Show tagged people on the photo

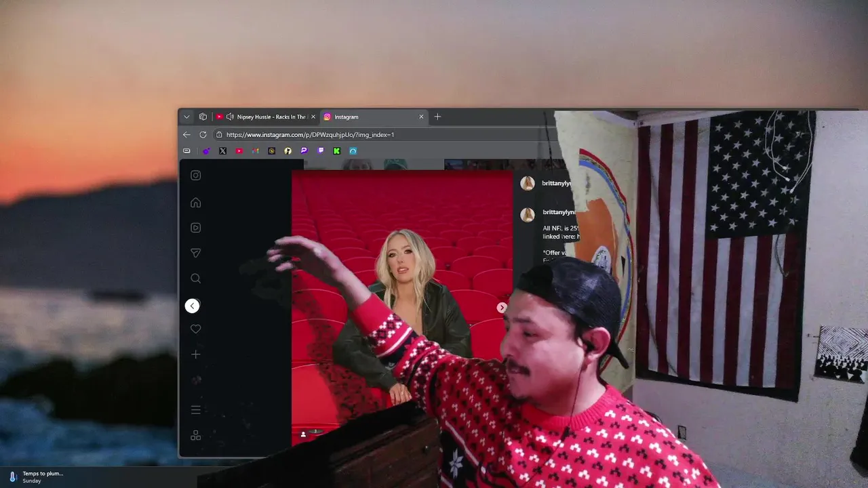303,434
